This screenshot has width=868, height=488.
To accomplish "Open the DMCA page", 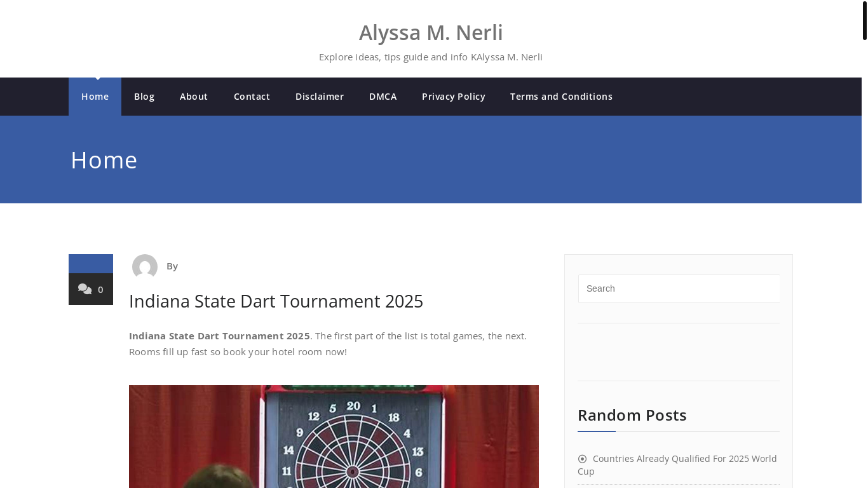I will pyautogui.click(x=383, y=97).
